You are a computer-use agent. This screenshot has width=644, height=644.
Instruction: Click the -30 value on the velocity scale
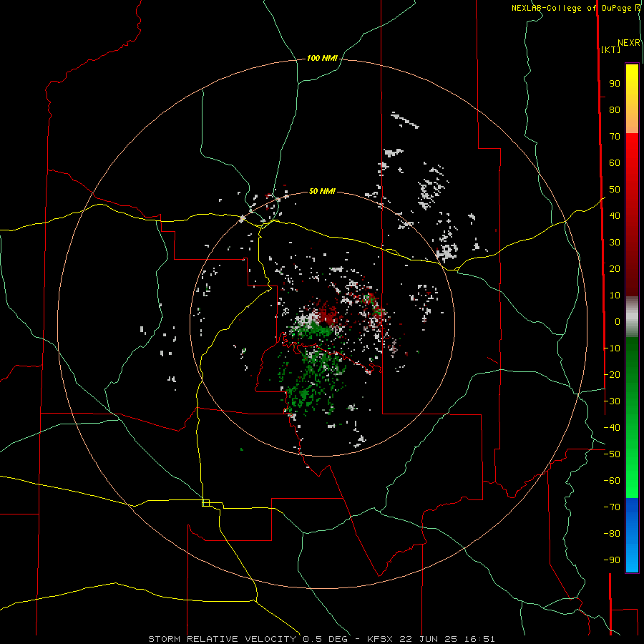tap(612, 401)
